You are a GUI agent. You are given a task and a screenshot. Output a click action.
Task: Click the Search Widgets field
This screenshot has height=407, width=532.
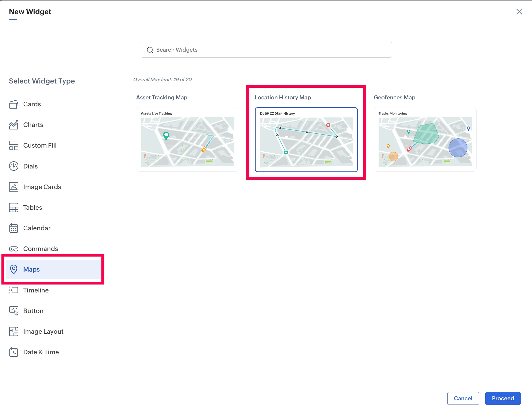[x=266, y=50]
